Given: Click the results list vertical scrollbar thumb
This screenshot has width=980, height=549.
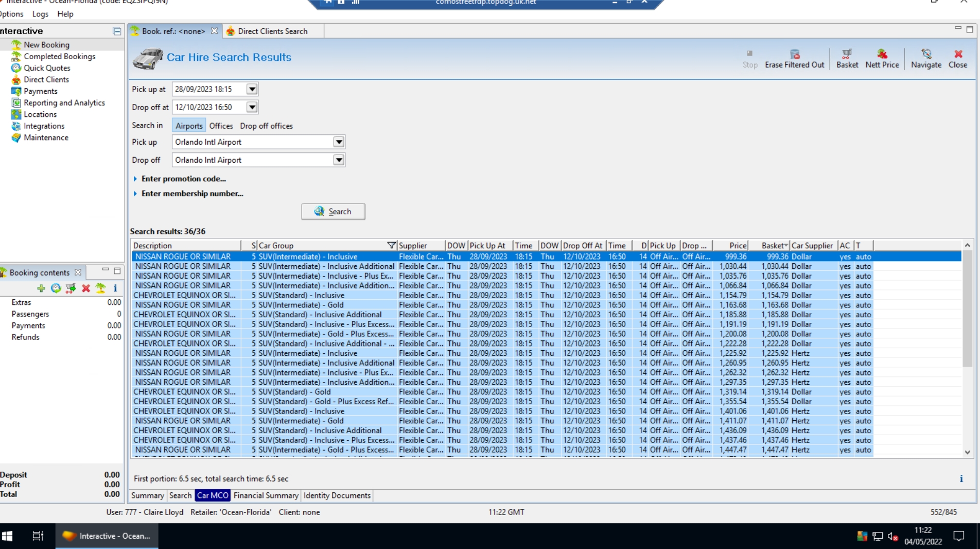Looking at the screenshot, I should (x=967, y=309).
